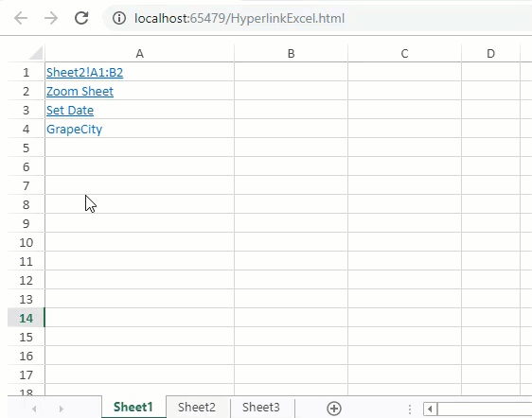Click the select-all corner triangle
This screenshot has width=532, height=418.
tap(36, 53)
